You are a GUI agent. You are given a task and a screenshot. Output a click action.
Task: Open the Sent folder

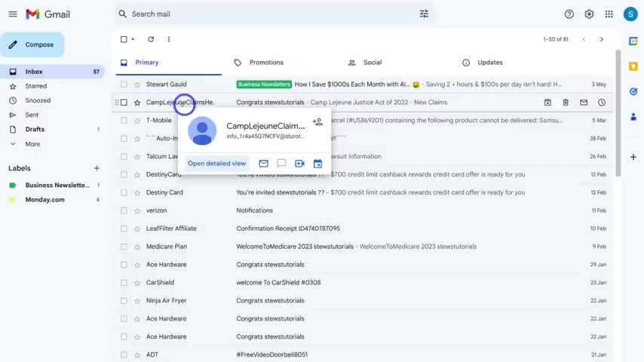click(x=53, y=115)
